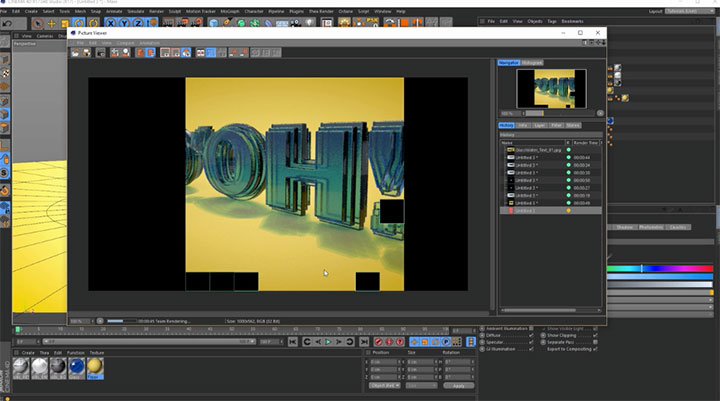
Task: Select history entry with render time 00:00:19
Action: 551,196
